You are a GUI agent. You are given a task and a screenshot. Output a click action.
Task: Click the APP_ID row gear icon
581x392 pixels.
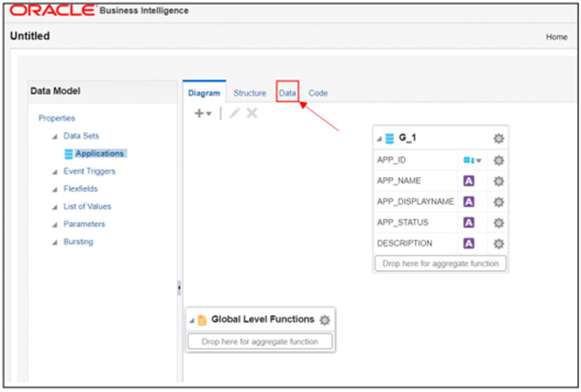tap(499, 160)
